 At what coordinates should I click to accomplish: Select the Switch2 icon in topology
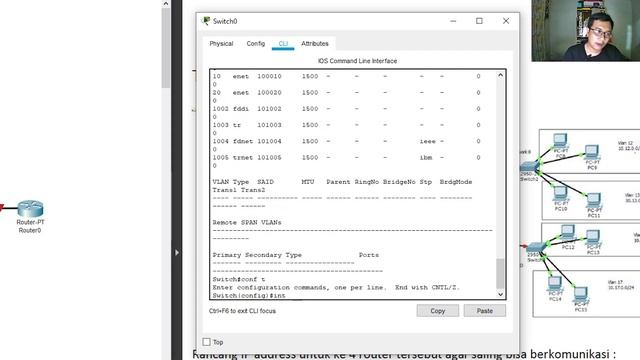pos(529,167)
